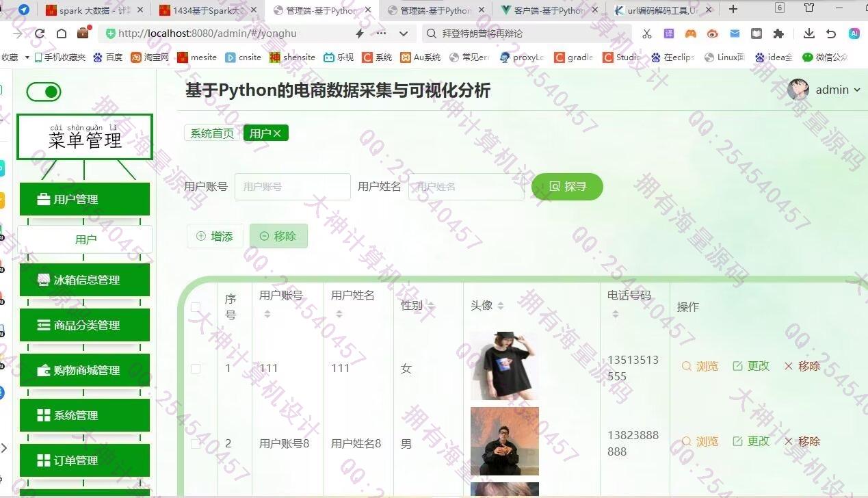868x498 pixels.
Task: Sort by 头像 column arrows
Action: pos(501,306)
